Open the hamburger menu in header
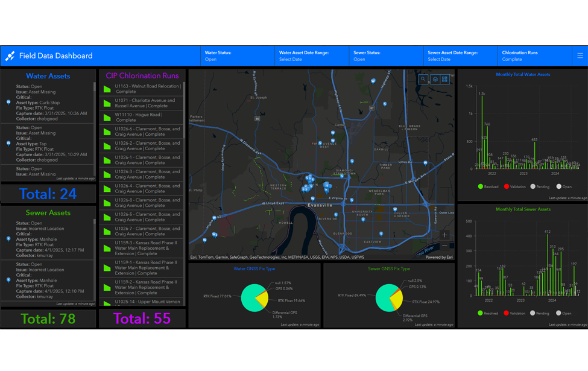 (580, 55)
